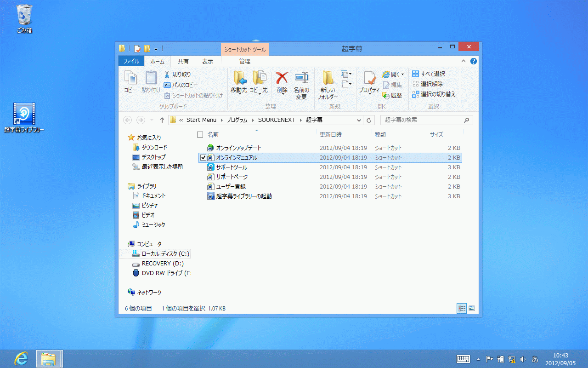Switch to the 共有 tab
This screenshot has height=368, width=588.
(183, 61)
